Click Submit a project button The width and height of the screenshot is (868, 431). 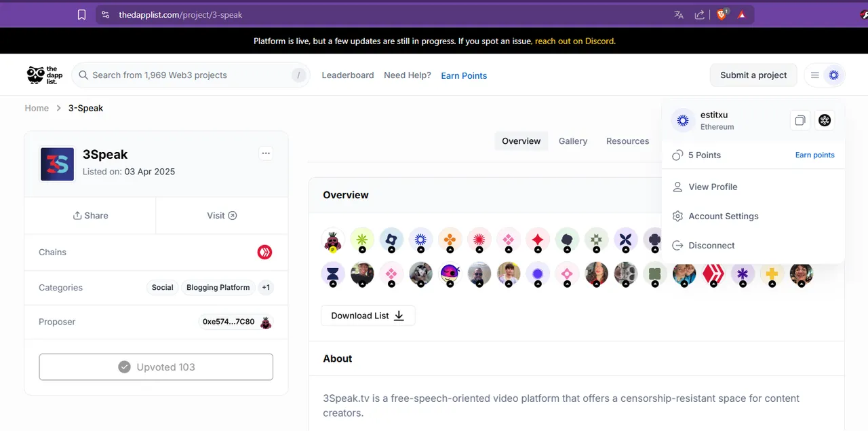753,75
